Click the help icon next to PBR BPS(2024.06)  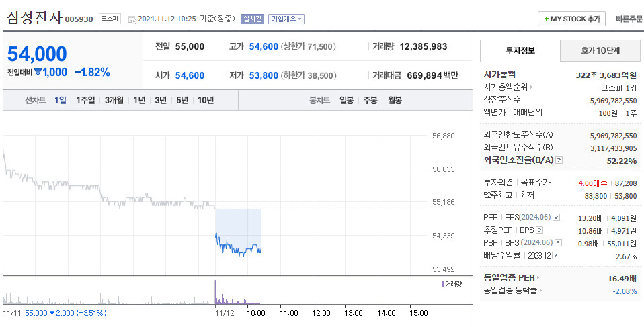[x=559, y=243]
